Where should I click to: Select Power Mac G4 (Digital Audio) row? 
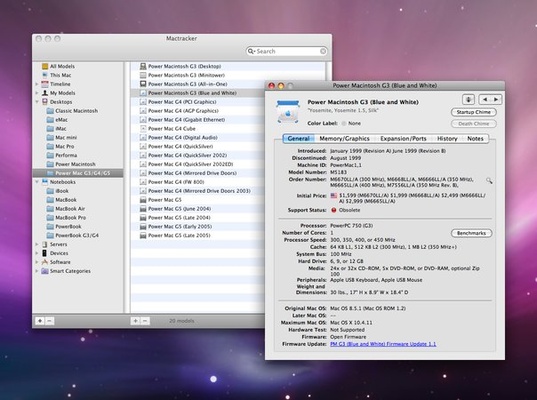coord(197,137)
